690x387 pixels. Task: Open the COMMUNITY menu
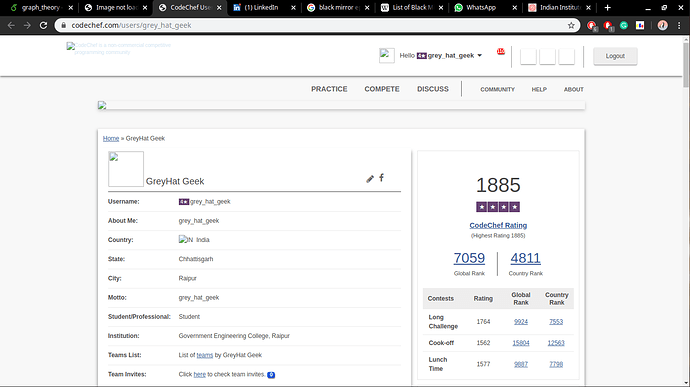498,89
